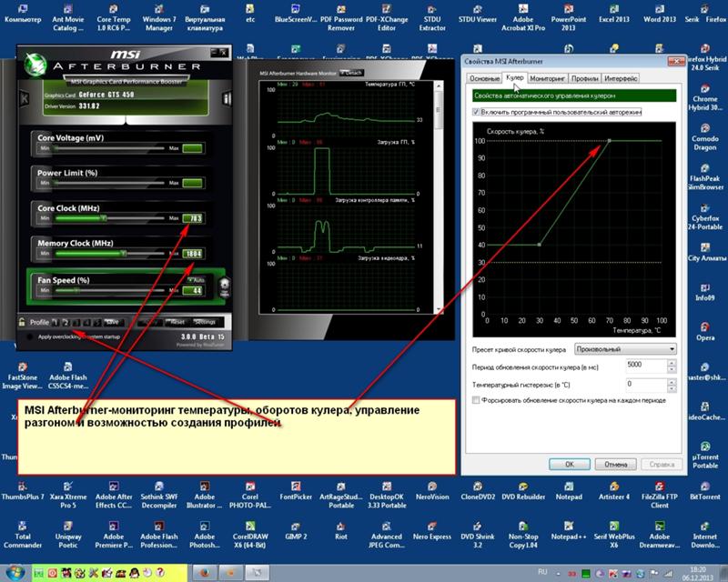Click the taskbar clock showing 18:20
The width and height of the screenshot is (728, 582).
(698, 573)
